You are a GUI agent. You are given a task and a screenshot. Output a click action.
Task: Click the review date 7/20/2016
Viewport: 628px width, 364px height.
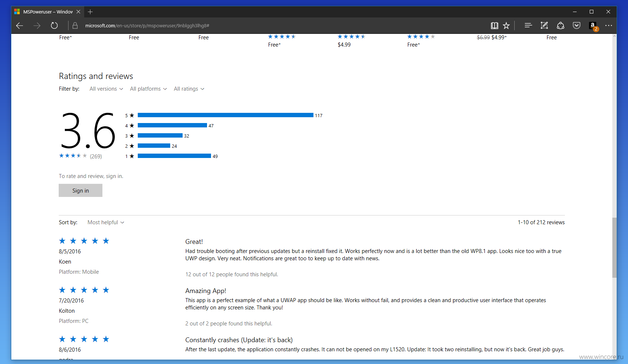coord(71,301)
